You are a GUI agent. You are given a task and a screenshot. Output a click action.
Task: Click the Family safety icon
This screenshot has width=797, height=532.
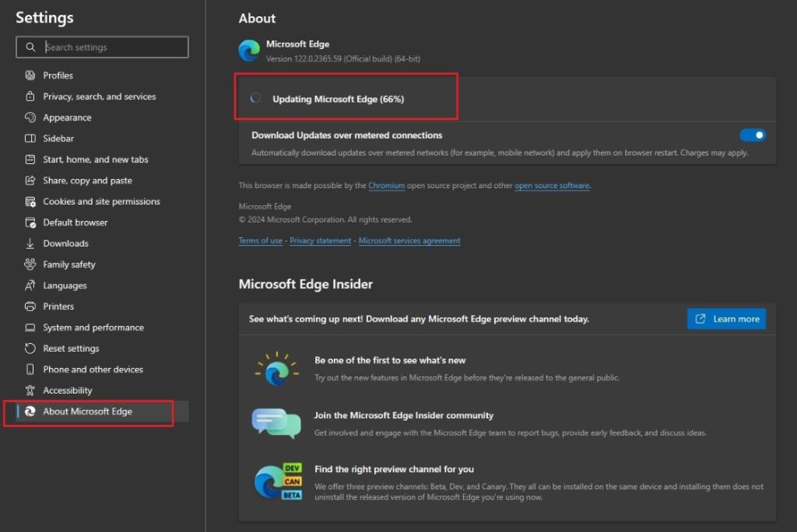(30, 264)
